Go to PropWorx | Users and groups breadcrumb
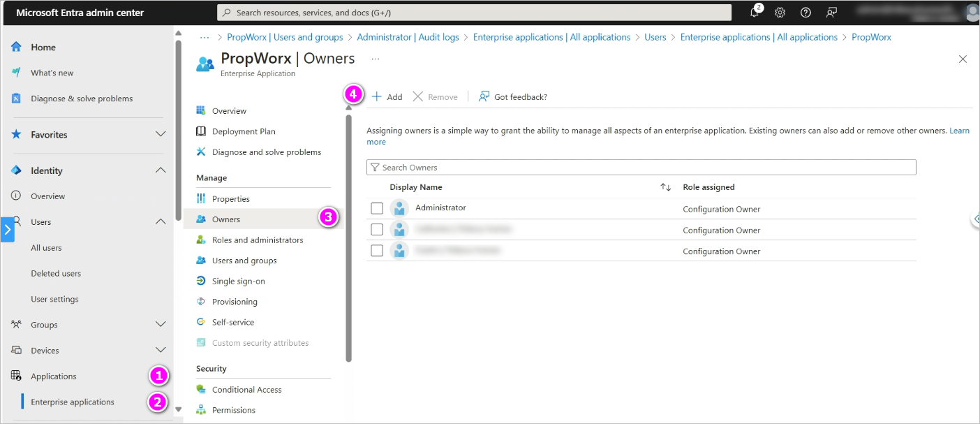980x424 pixels. pos(285,37)
